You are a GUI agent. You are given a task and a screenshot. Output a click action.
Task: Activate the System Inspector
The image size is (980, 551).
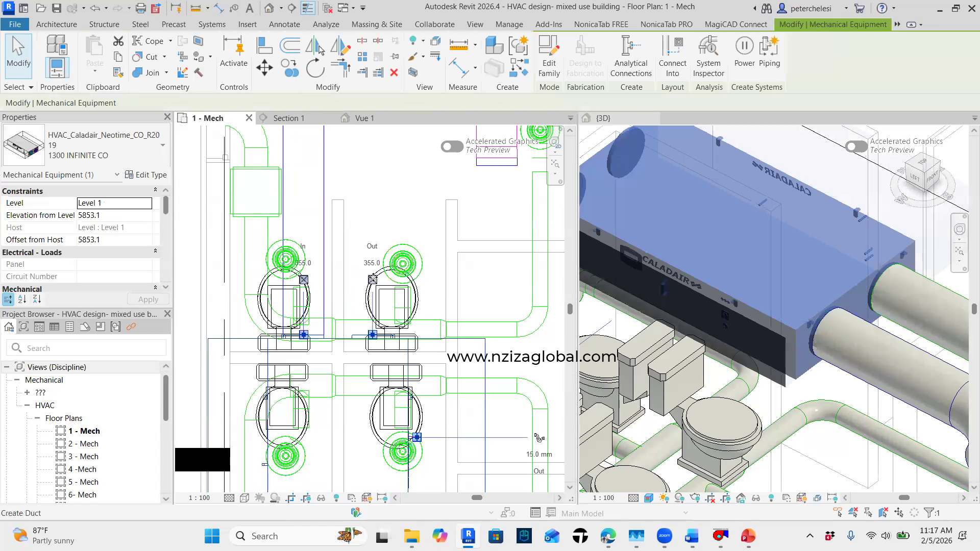click(708, 56)
